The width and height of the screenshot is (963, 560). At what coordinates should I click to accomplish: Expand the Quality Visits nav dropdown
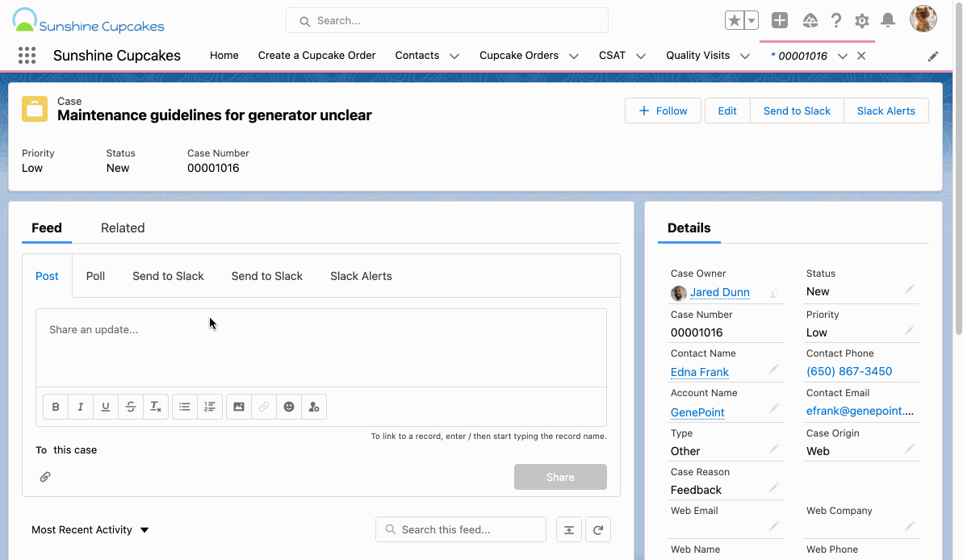745,56
